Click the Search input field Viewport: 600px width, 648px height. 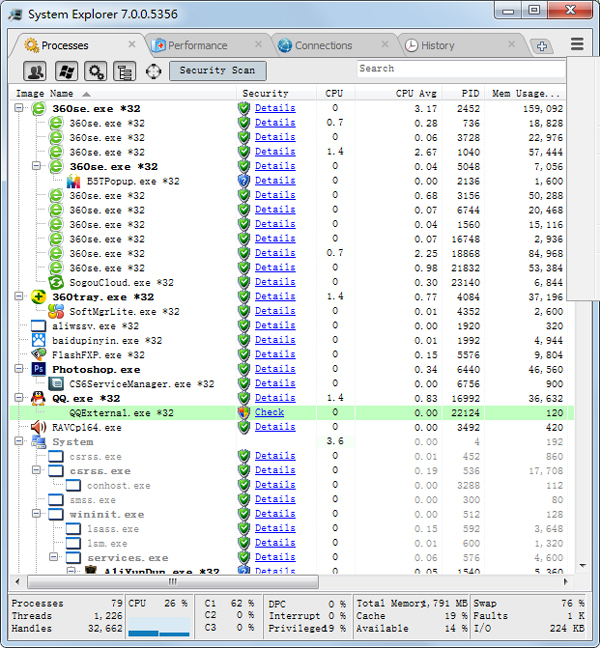(x=460, y=69)
